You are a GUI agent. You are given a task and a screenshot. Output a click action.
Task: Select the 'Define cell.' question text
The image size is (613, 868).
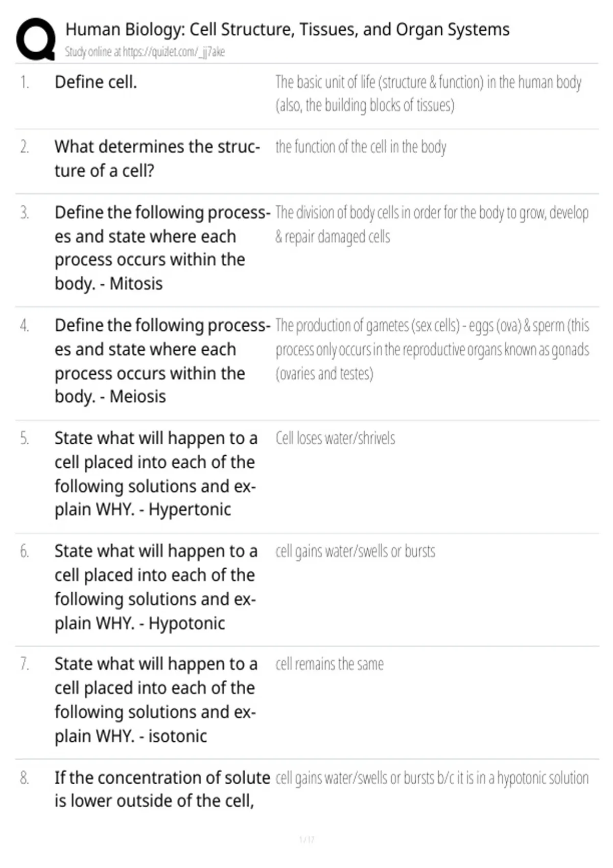coord(96,82)
